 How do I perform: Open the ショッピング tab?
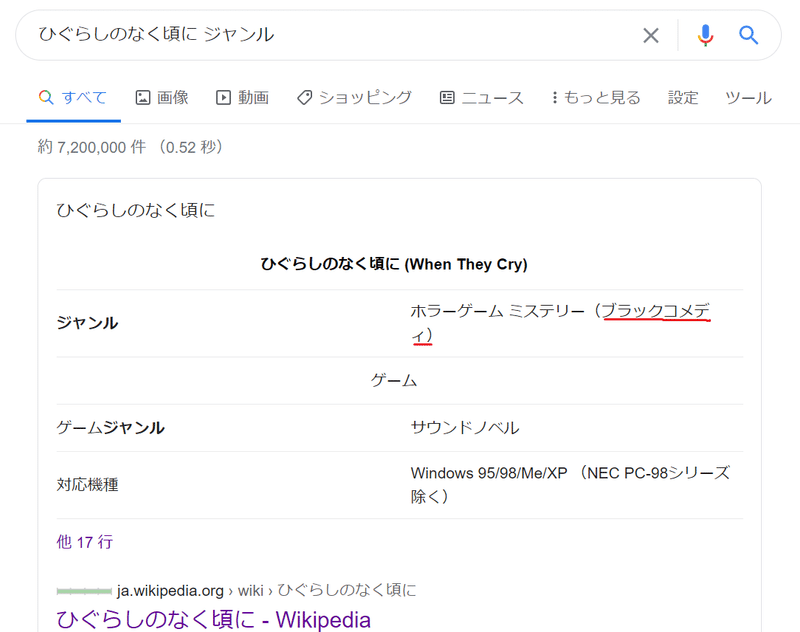pyautogui.click(x=355, y=97)
